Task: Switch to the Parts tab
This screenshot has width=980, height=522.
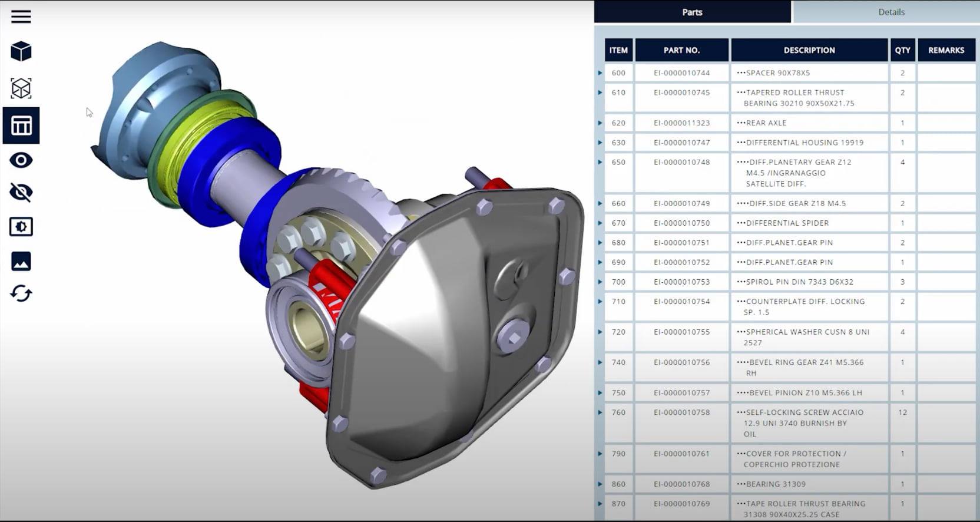Action: [692, 12]
